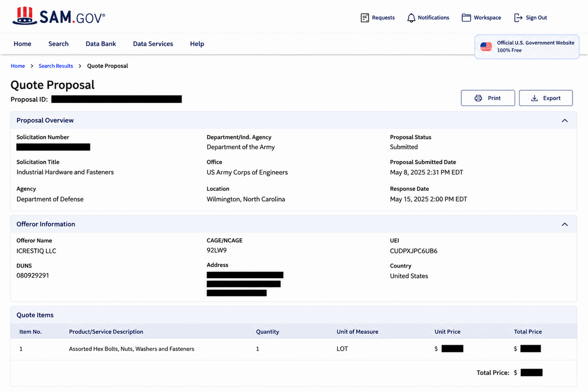Click the Proposal Overview section header
Viewport: 588px width, 392px height.
(294, 120)
